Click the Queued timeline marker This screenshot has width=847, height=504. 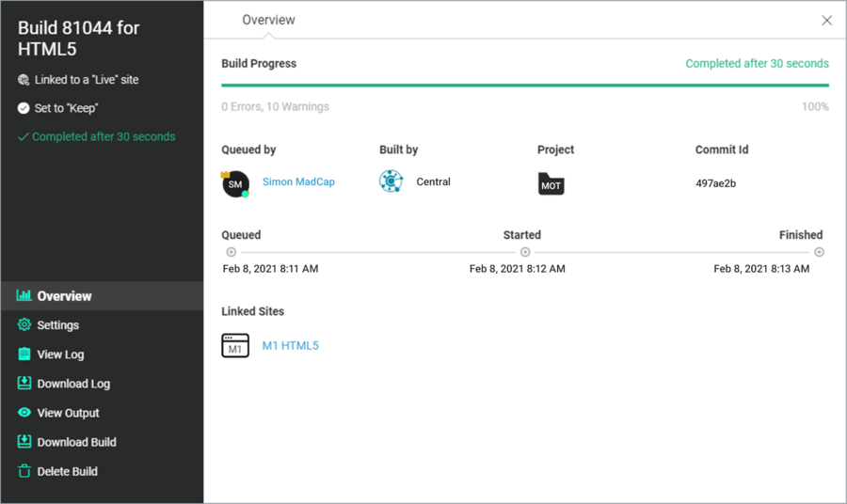point(232,252)
